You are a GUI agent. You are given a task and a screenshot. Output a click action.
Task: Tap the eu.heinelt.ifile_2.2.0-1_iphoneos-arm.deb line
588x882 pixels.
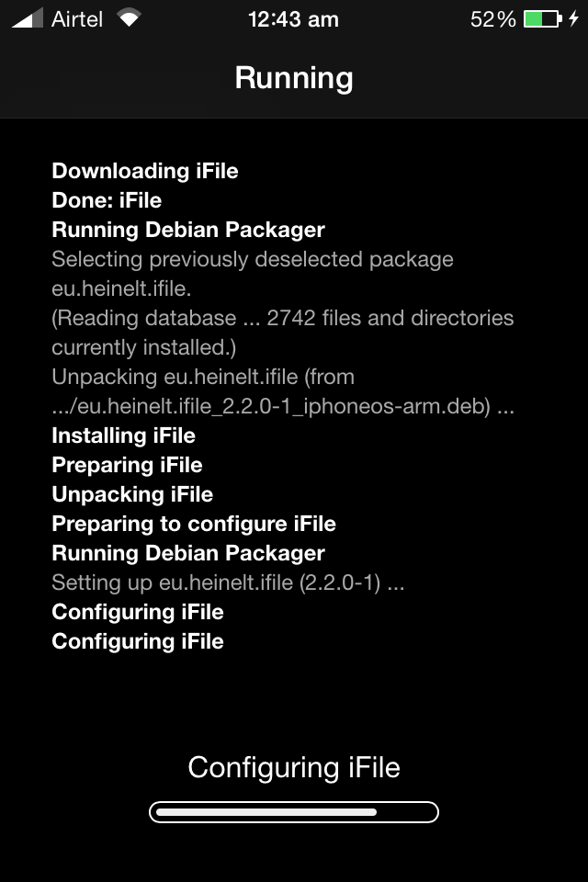283,406
